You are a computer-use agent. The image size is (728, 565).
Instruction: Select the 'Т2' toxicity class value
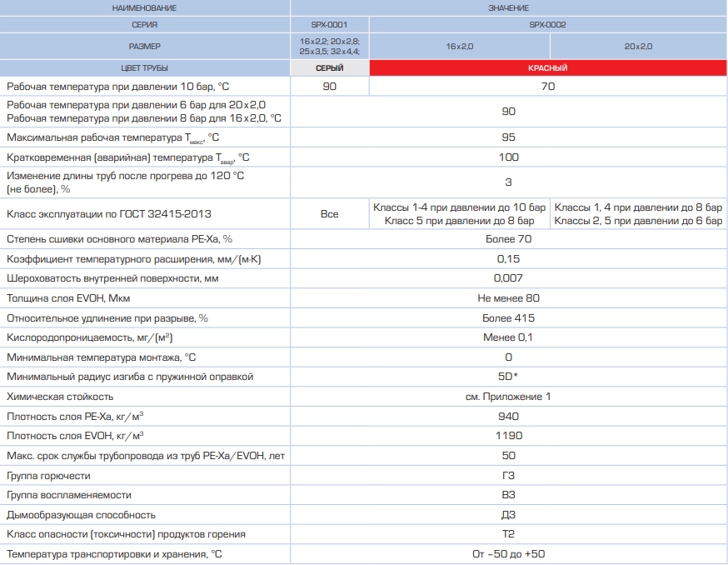coord(508,534)
